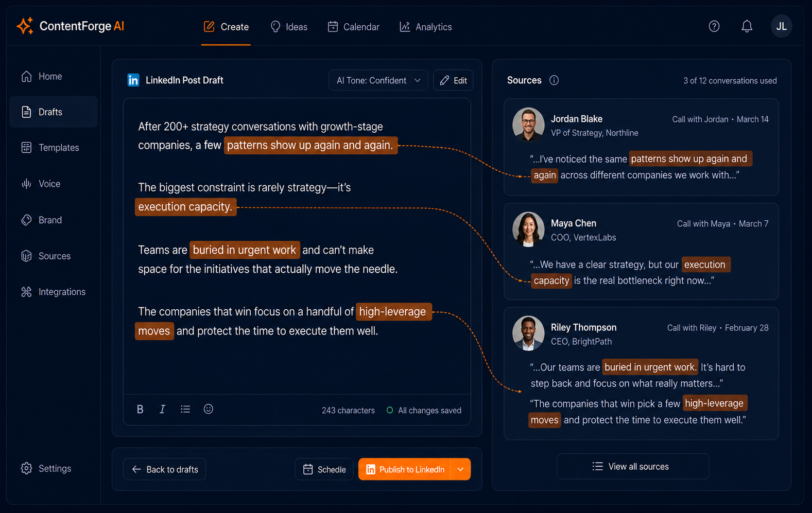The width and height of the screenshot is (812, 513).
Task: Open the JL user avatar menu
Action: point(781,26)
